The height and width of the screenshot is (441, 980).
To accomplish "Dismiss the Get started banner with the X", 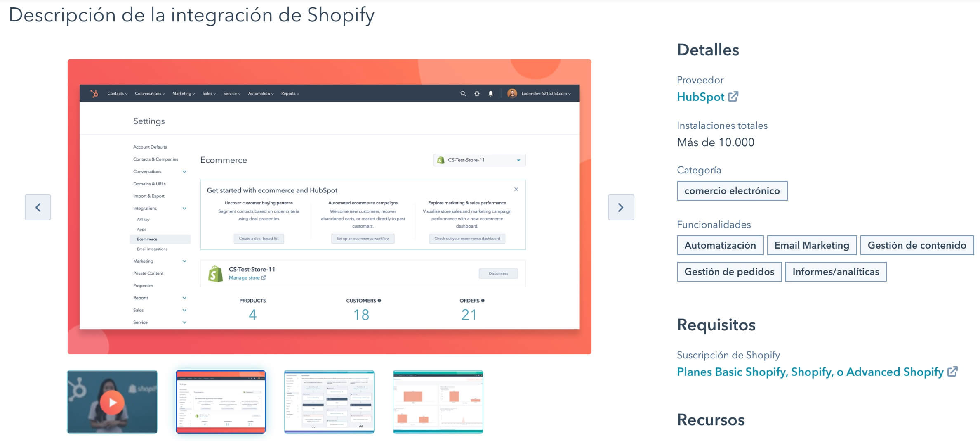I will pos(516,189).
